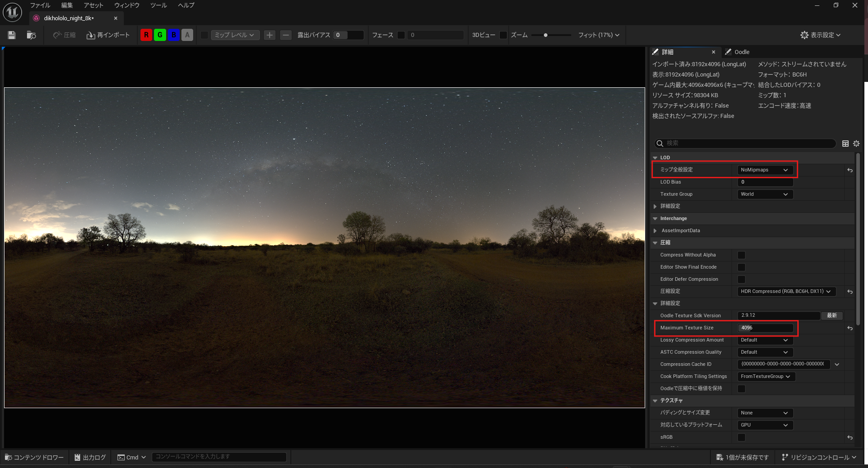Toggle the green channel G button
This screenshot has height=468, width=868.
tap(160, 35)
